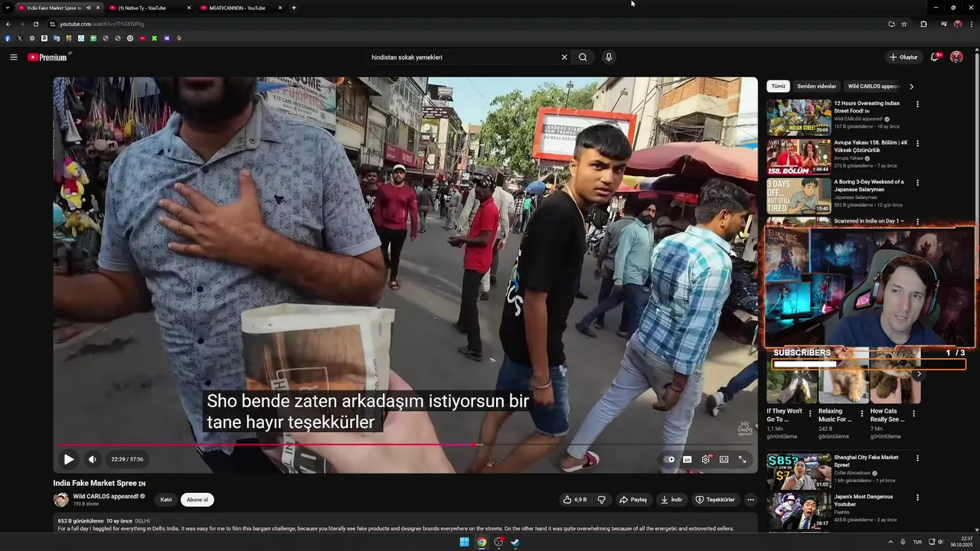The width and height of the screenshot is (980, 551).
Task: Open options for Avrupa Yakası 158. Bölüm
Action: 917,143
